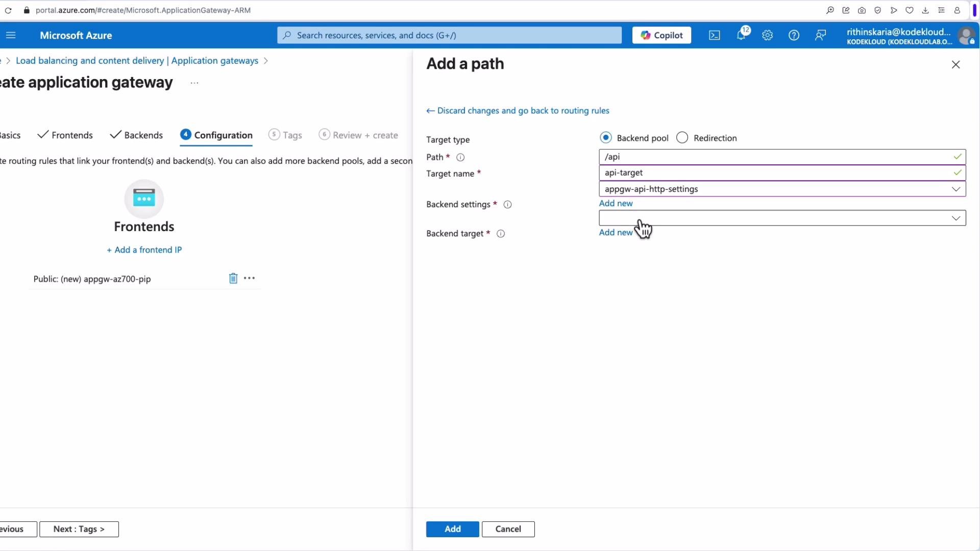
Task: Reload the browser page
Action: [8, 10]
